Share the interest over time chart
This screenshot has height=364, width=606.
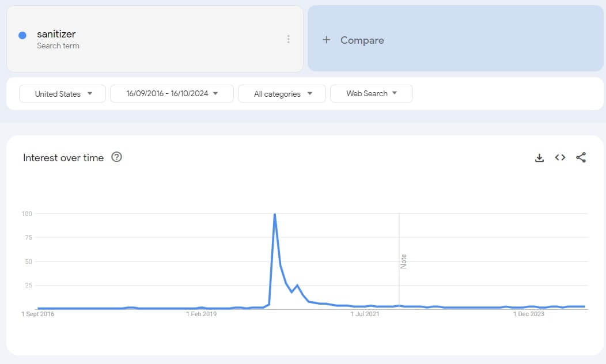581,157
